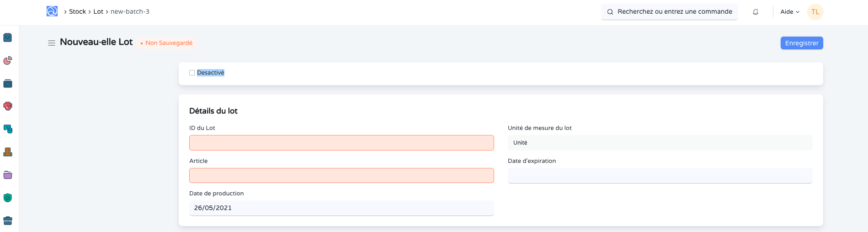This screenshot has width=868, height=232.
Task: Expand the Aide dropdown menu
Action: (x=789, y=12)
